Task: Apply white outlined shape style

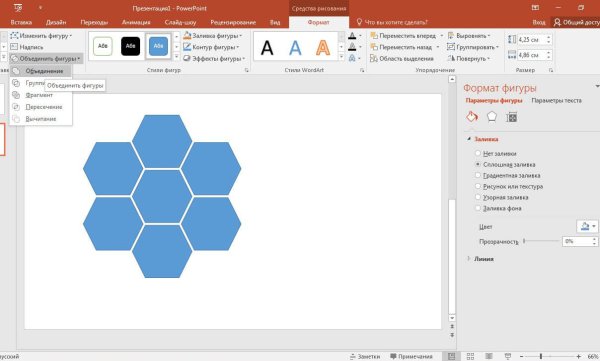Action: (103, 46)
